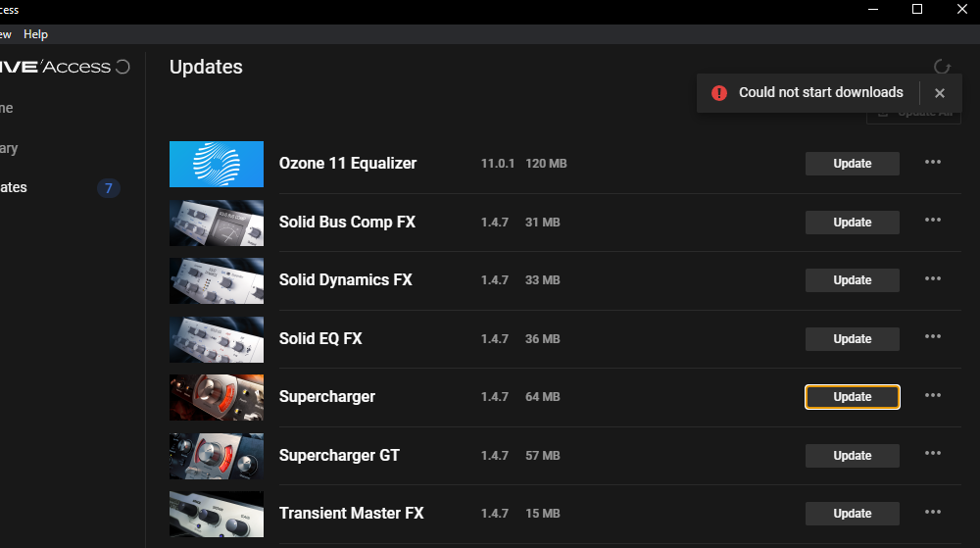980x548 pixels.
Task: Open more options for Ozone 11 Equalizer
Action: point(933,162)
